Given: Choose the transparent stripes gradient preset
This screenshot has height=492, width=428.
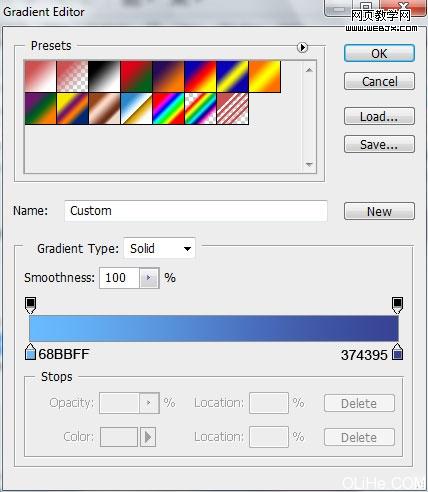Looking at the screenshot, I should [232, 109].
